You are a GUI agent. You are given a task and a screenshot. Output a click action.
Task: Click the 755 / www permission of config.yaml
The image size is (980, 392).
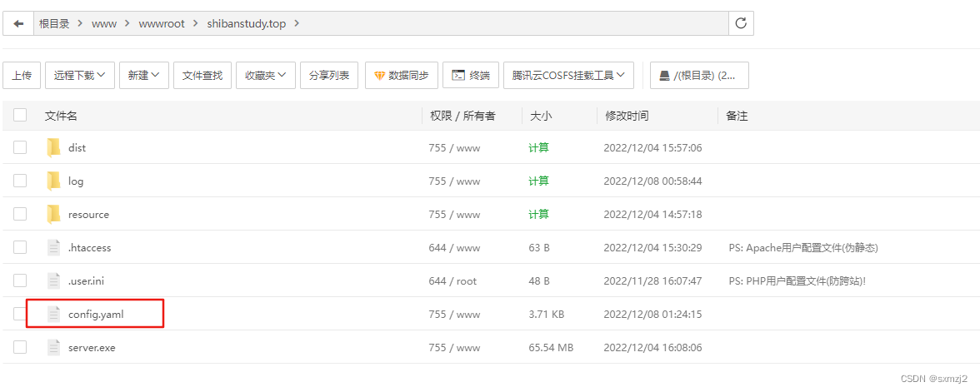[x=454, y=315]
